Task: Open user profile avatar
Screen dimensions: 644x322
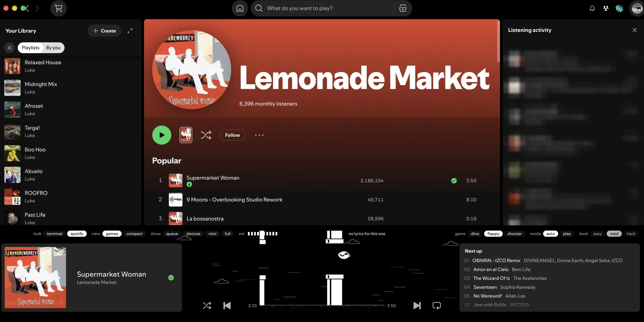Action: 636,8
